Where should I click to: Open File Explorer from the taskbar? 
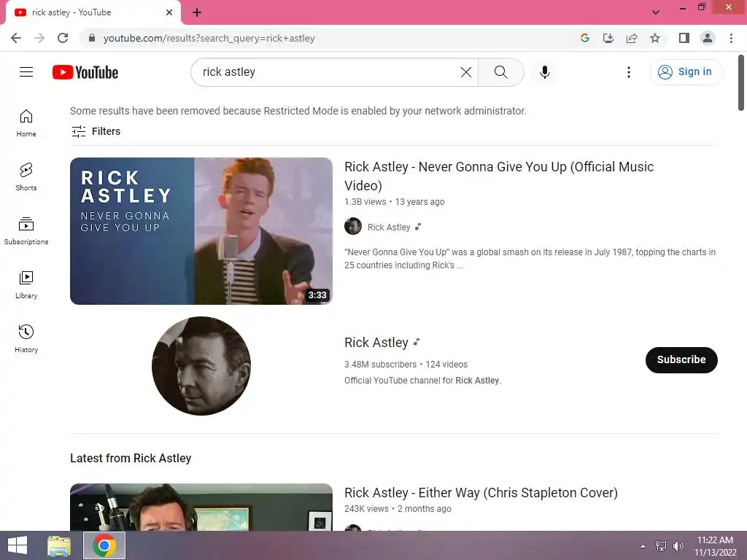coord(59,545)
